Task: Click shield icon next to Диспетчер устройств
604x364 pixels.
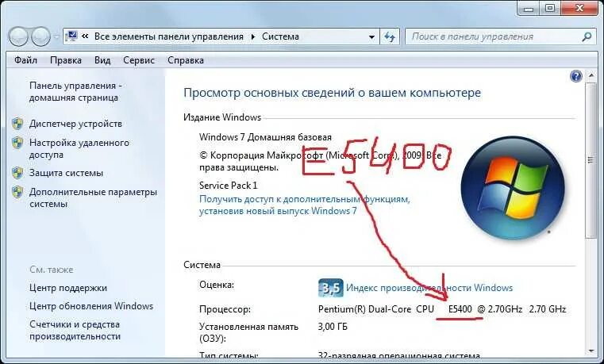Action: tap(17, 124)
